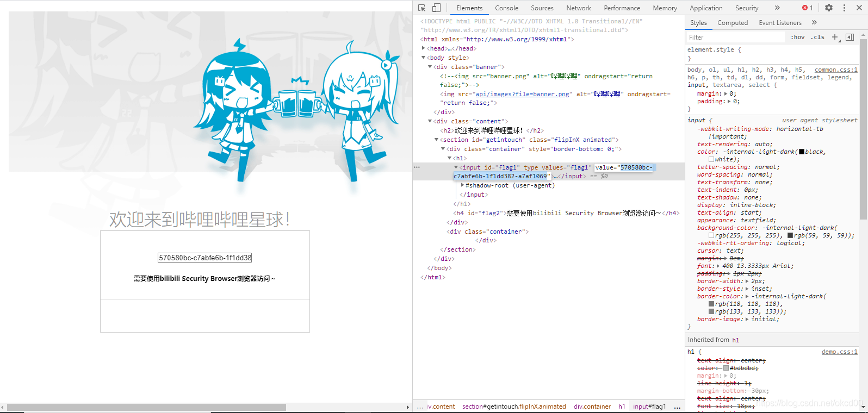Open the Sources tab
The height and width of the screenshot is (413, 868).
coord(542,8)
